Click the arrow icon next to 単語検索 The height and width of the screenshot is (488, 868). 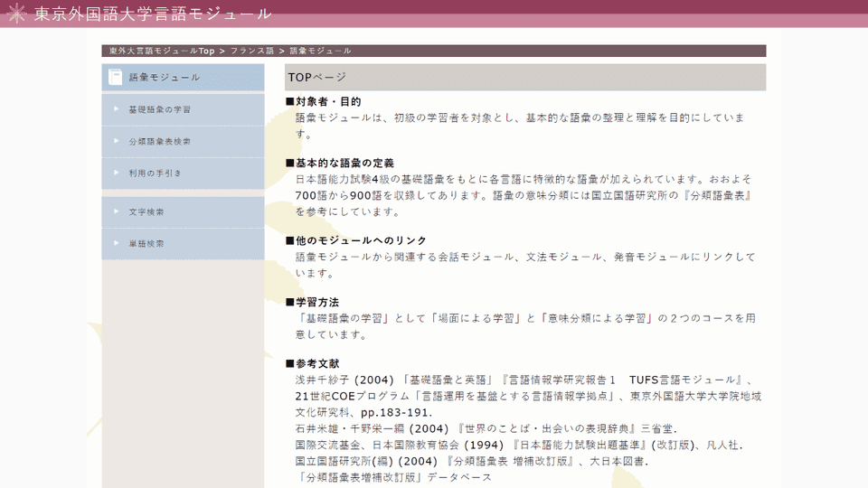pyautogui.click(x=117, y=244)
